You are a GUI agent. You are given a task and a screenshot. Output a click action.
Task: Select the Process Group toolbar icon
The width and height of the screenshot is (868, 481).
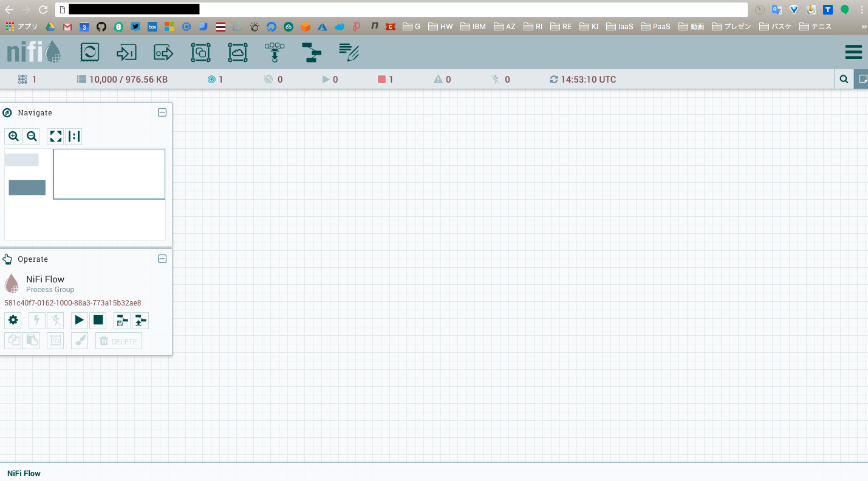(200, 53)
